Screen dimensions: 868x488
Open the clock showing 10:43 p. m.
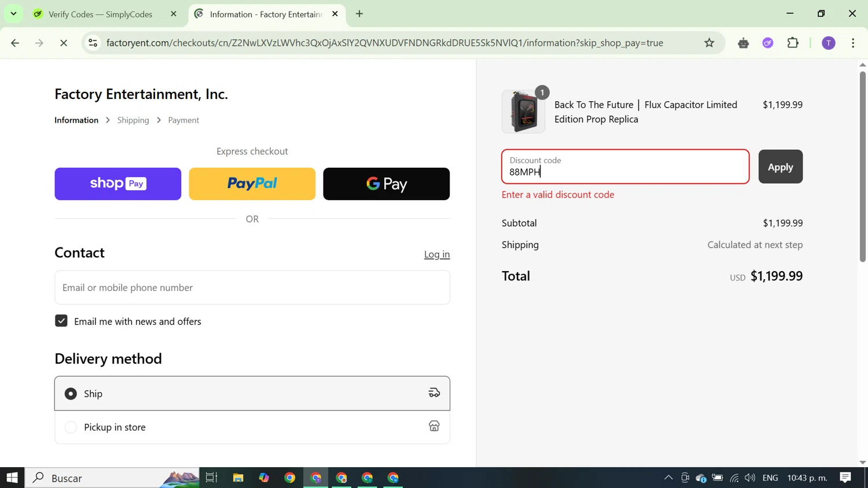tap(807, 478)
